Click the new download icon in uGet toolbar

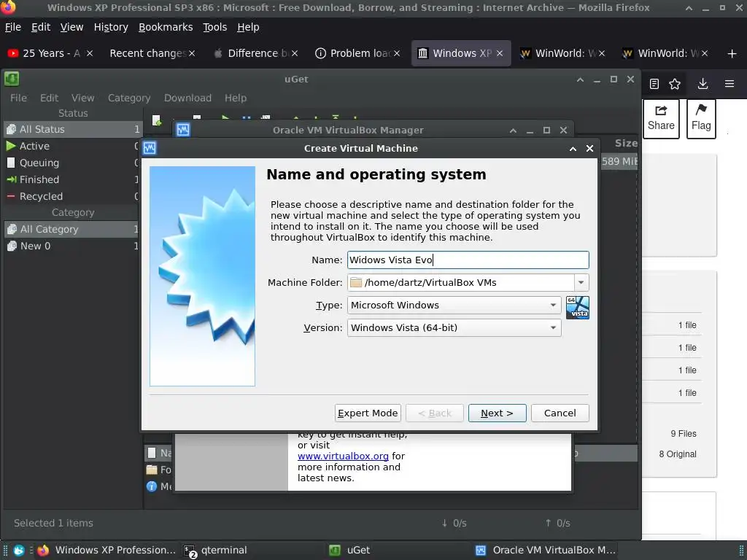[x=157, y=120]
